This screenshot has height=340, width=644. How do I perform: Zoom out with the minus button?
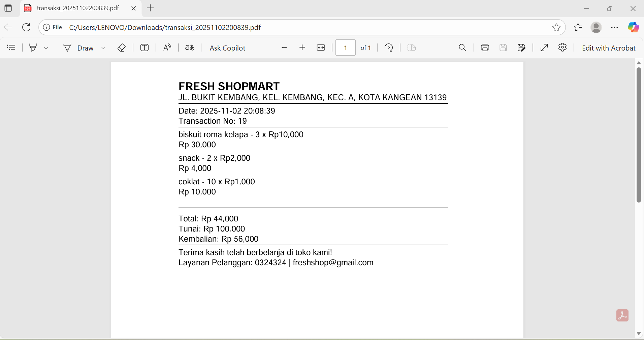tap(284, 48)
